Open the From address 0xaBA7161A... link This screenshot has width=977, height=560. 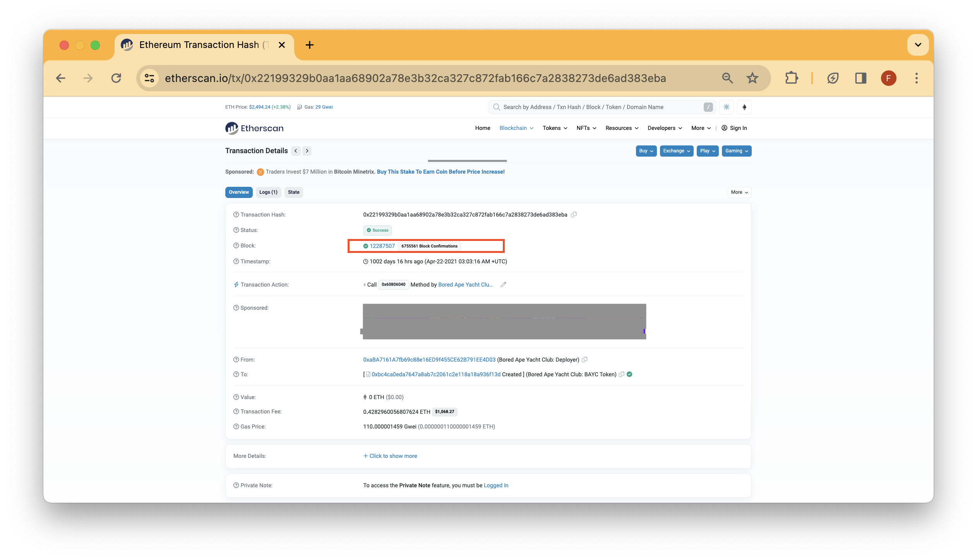pos(429,360)
